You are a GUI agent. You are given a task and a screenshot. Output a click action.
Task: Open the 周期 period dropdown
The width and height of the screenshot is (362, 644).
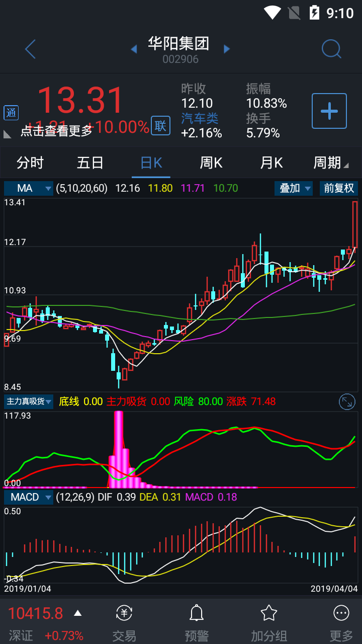[331, 163]
